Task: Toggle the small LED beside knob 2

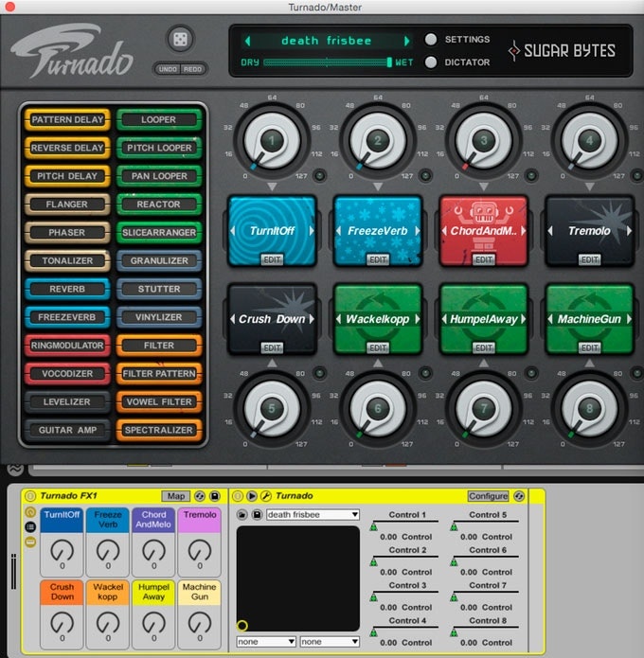Action: coord(425,175)
